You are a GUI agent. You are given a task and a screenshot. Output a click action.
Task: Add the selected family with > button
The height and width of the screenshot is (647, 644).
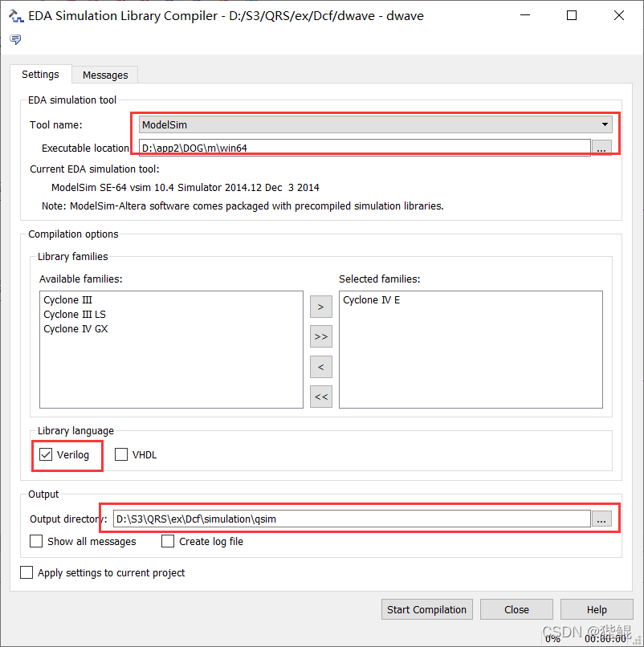[320, 307]
